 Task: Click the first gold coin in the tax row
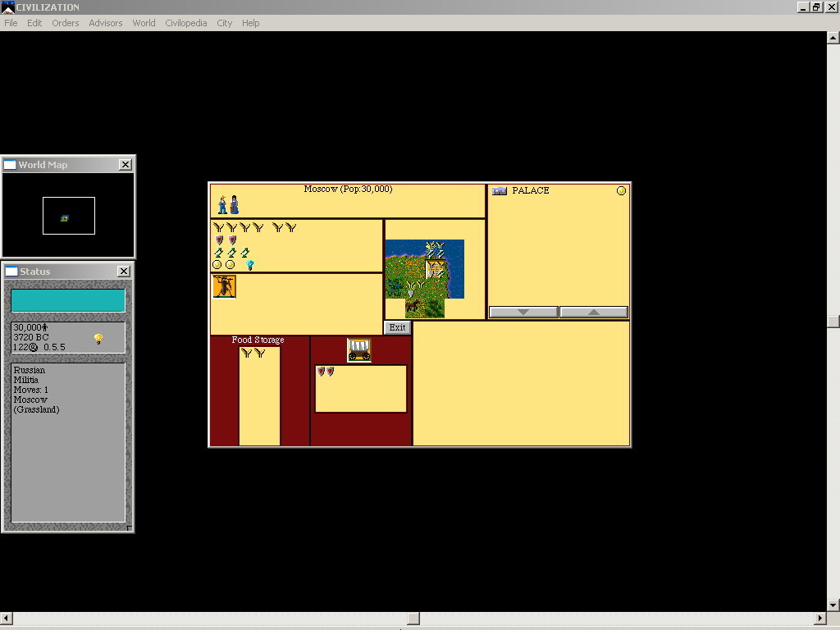217,265
